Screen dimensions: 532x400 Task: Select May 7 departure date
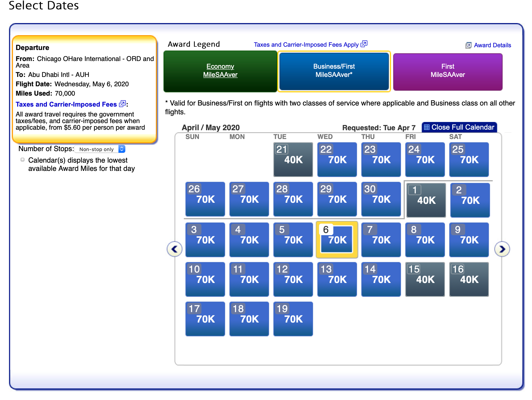(381, 240)
